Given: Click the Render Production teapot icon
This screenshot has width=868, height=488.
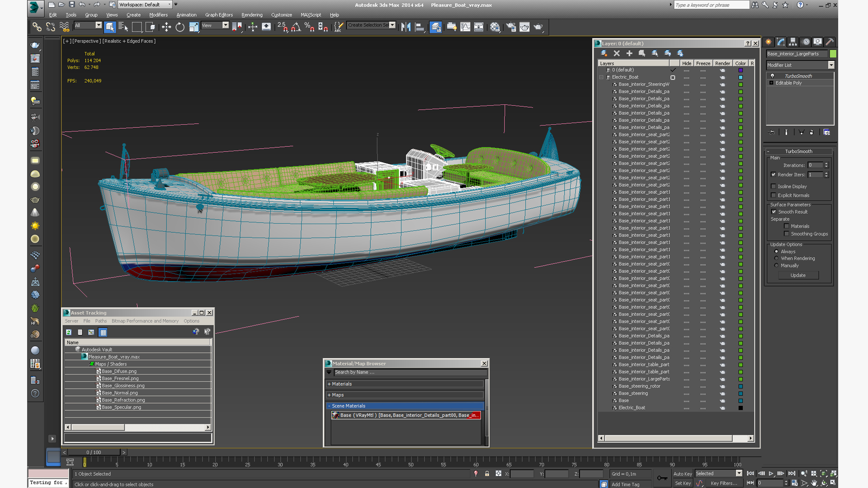Looking at the screenshot, I should pyautogui.click(x=538, y=27).
